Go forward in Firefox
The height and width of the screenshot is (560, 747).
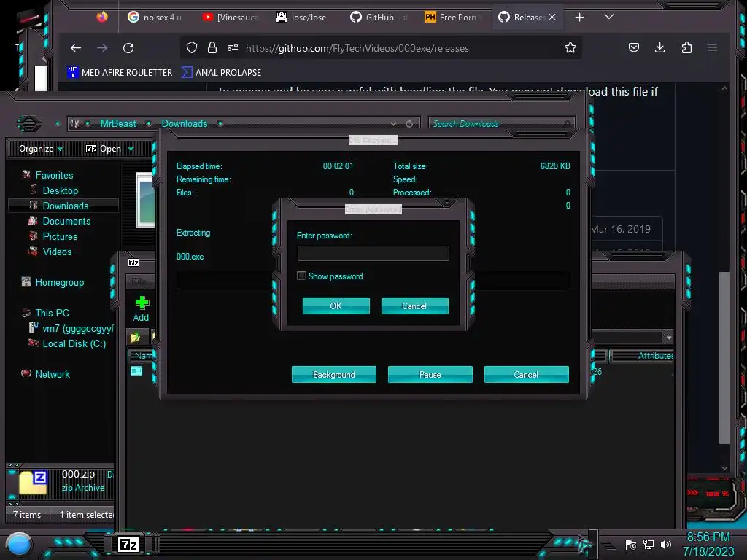coord(102,48)
